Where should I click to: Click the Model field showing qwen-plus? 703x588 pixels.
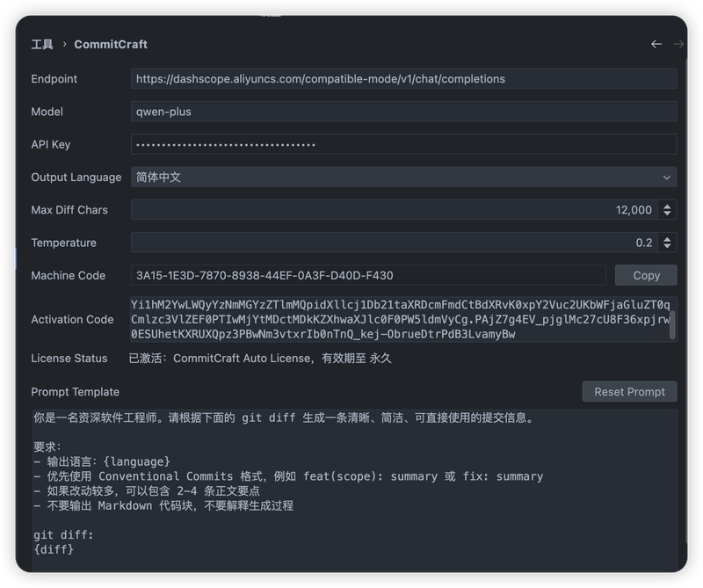point(403,112)
